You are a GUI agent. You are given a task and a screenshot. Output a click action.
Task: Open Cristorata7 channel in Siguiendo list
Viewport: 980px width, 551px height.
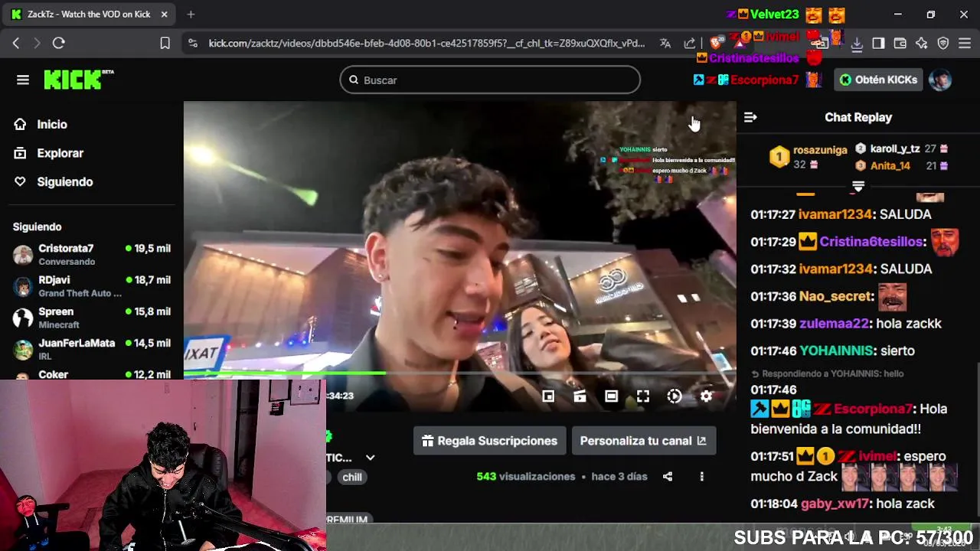pos(92,254)
